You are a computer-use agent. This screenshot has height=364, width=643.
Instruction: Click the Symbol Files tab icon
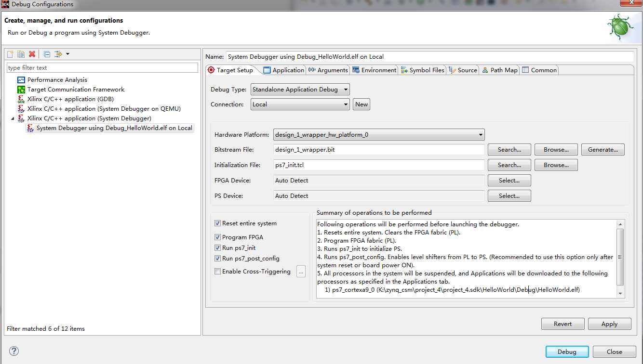coord(404,70)
